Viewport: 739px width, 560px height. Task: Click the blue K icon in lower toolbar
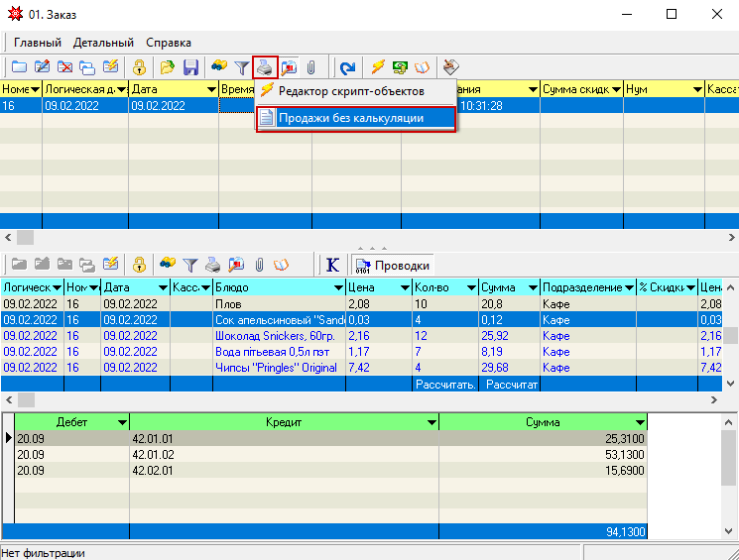click(332, 265)
